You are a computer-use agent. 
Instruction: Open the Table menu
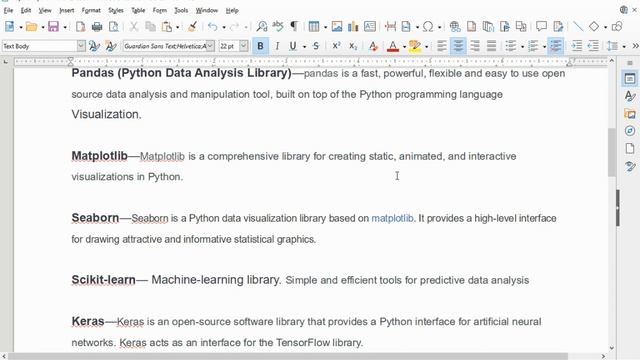coord(138,10)
